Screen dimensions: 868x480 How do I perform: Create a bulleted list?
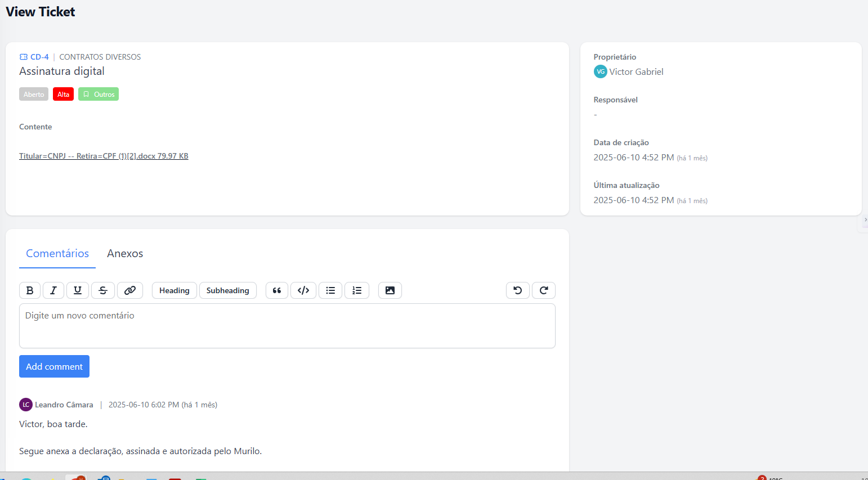(330, 290)
